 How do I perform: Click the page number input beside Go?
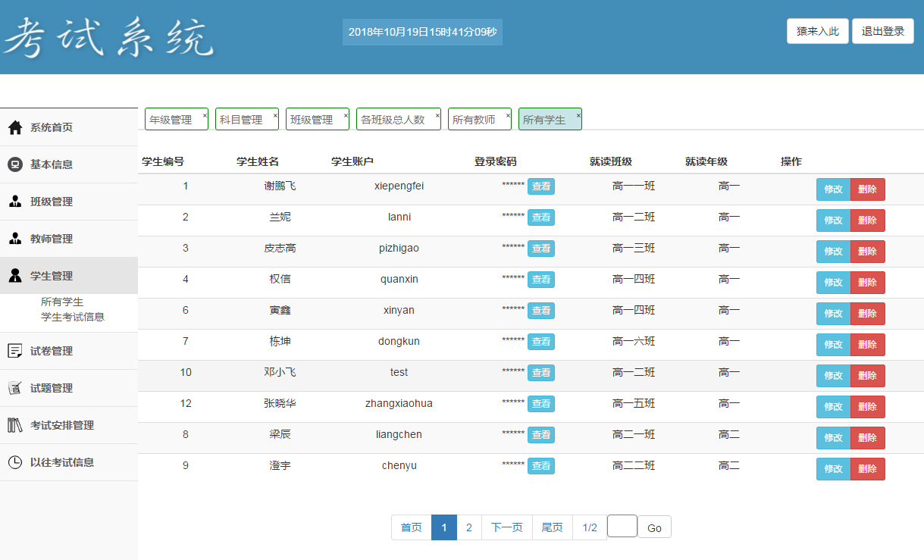[x=622, y=526]
